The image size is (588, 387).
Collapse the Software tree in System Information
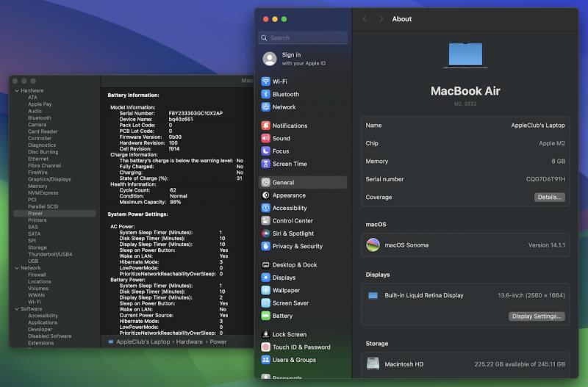[17, 309]
